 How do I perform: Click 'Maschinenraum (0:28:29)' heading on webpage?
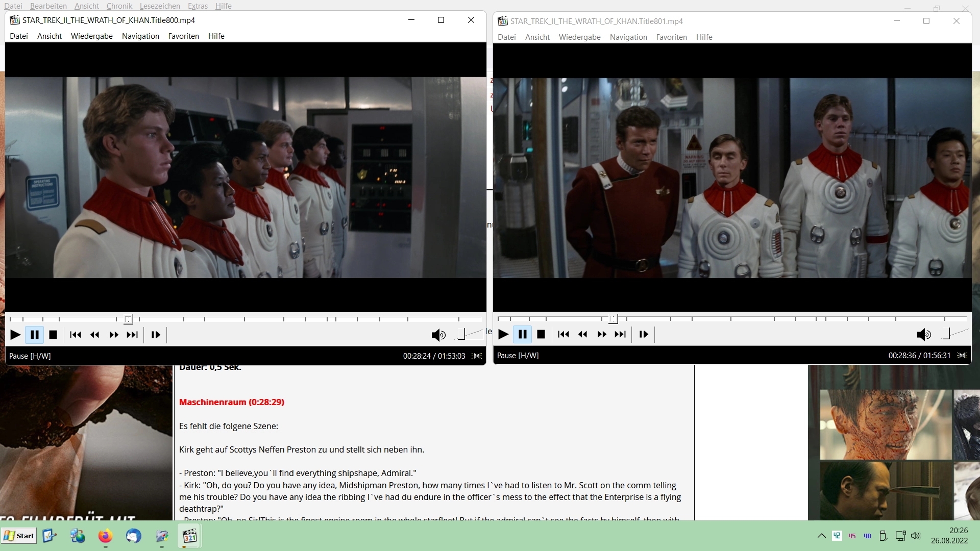[232, 402]
